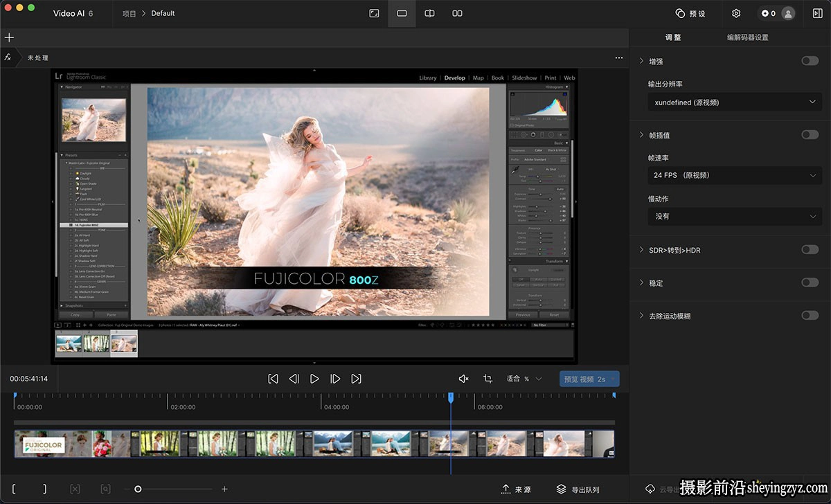Select the split view layout icon

[x=429, y=13]
